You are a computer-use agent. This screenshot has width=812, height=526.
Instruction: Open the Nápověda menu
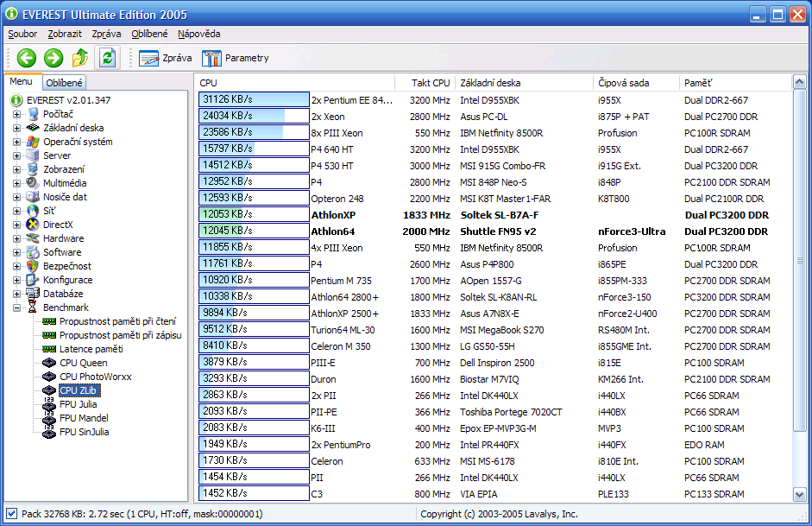pyautogui.click(x=198, y=34)
